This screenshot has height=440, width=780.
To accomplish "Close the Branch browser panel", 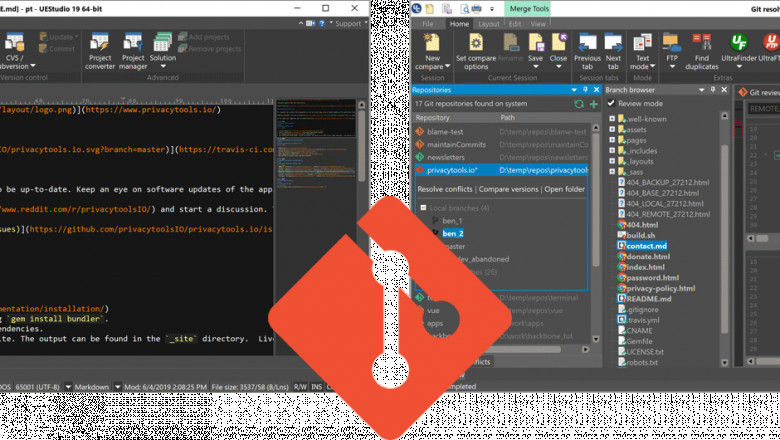I will coord(724,89).
